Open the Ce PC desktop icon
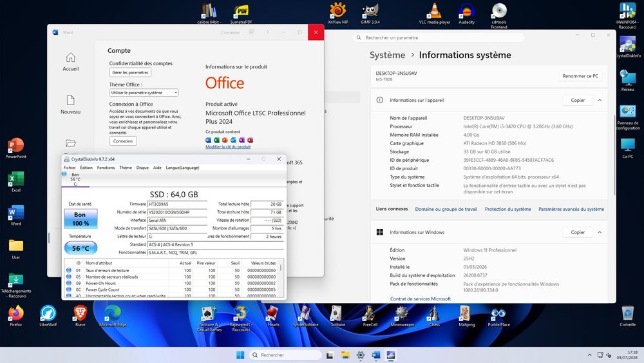644x363 pixels. pyautogui.click(x=627, y=148)
